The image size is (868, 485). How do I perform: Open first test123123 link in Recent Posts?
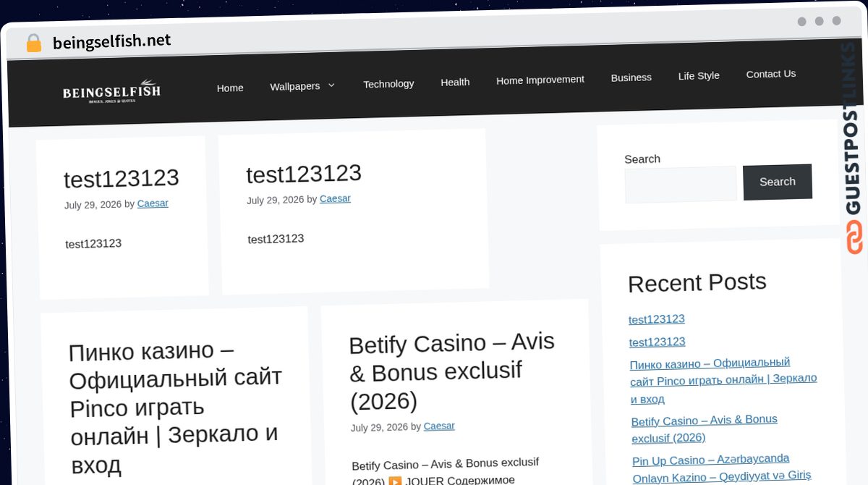(x=657, y=319)
